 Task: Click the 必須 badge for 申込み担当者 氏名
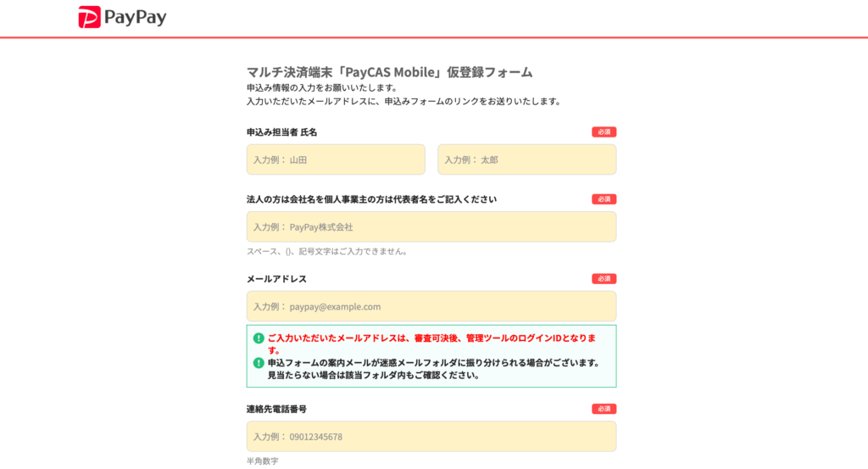click(x=604, y=132)
